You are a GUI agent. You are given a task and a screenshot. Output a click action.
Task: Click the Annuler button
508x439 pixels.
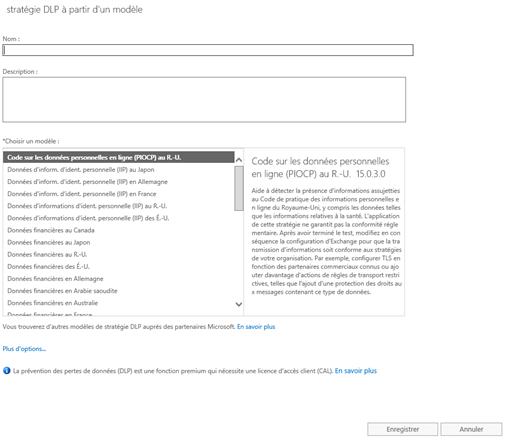click(471, 429)
